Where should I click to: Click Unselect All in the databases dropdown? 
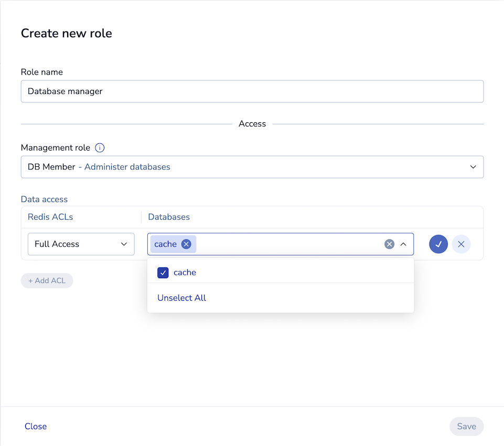coord(181,298)
